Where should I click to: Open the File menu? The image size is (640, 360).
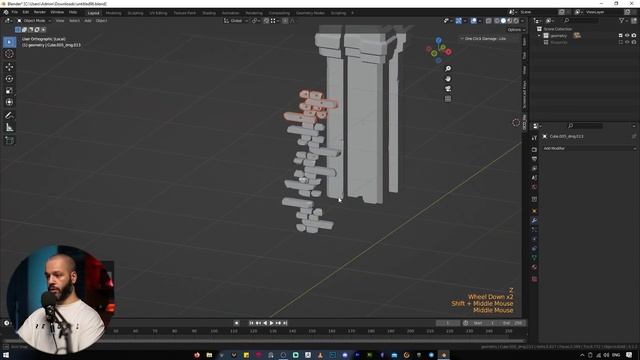[15, 12]
